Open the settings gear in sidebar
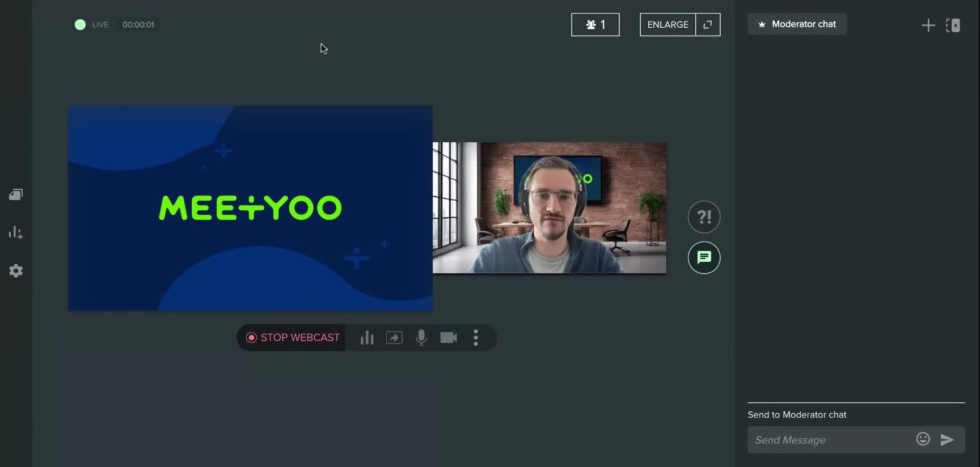 16,271
